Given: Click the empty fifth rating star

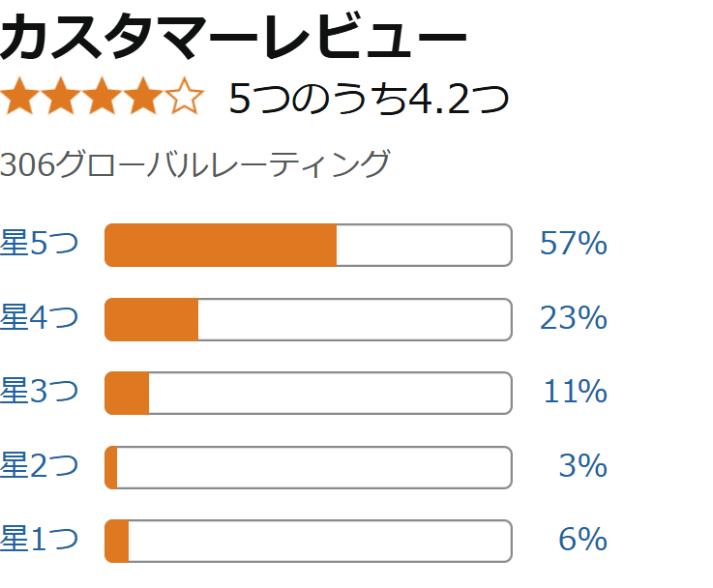Looking at the screenshot, I should [185, 98].
